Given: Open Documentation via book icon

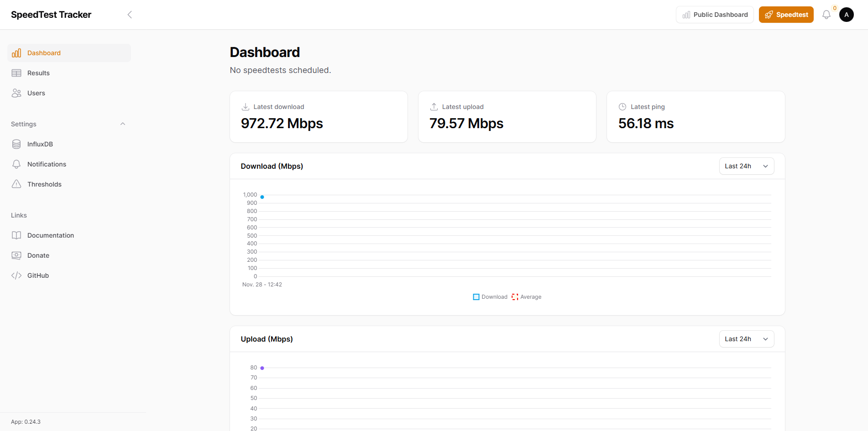Looking at the screenshot, I should 16,235.
